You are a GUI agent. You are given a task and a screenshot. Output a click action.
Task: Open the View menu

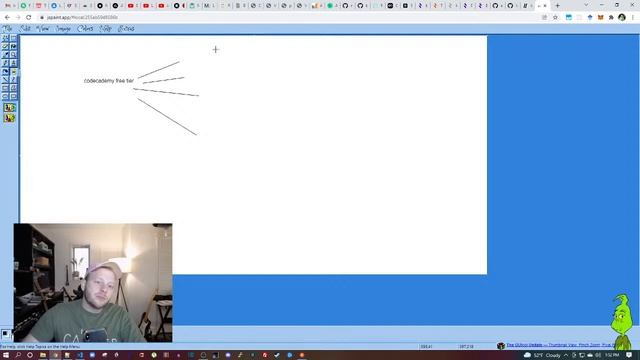pos(42,29)
